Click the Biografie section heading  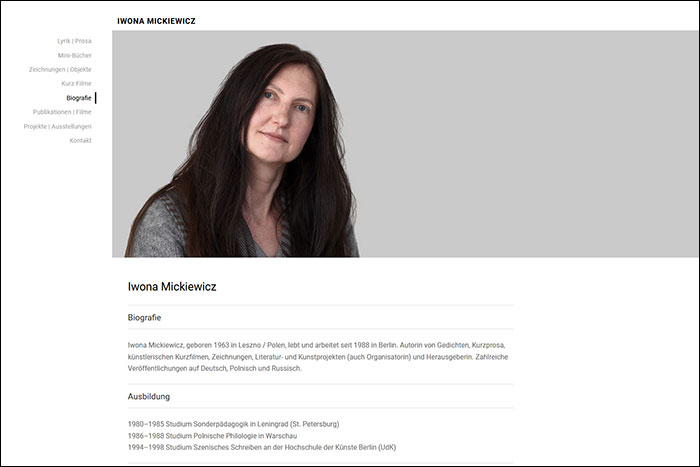(144, 317)
